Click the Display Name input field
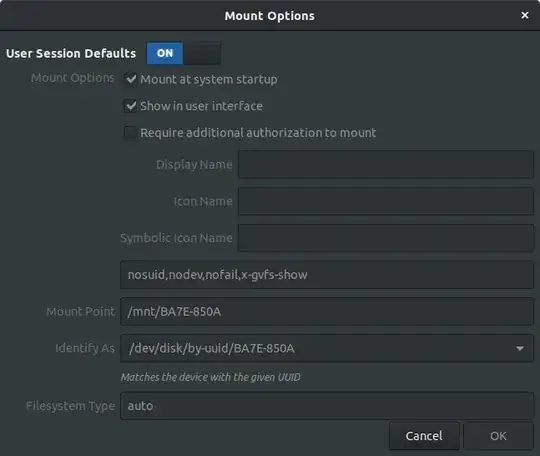The height and width of the screenshot is (456, 540). point(386,164)
